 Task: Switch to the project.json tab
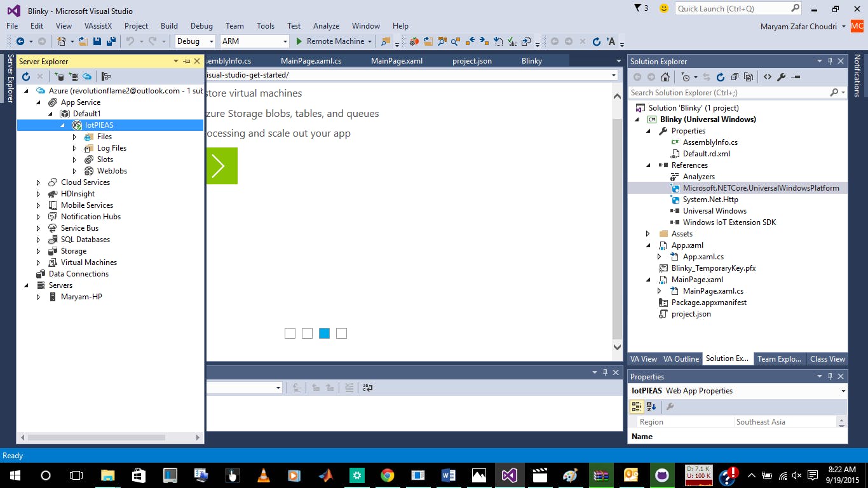(x=471, y=61)
